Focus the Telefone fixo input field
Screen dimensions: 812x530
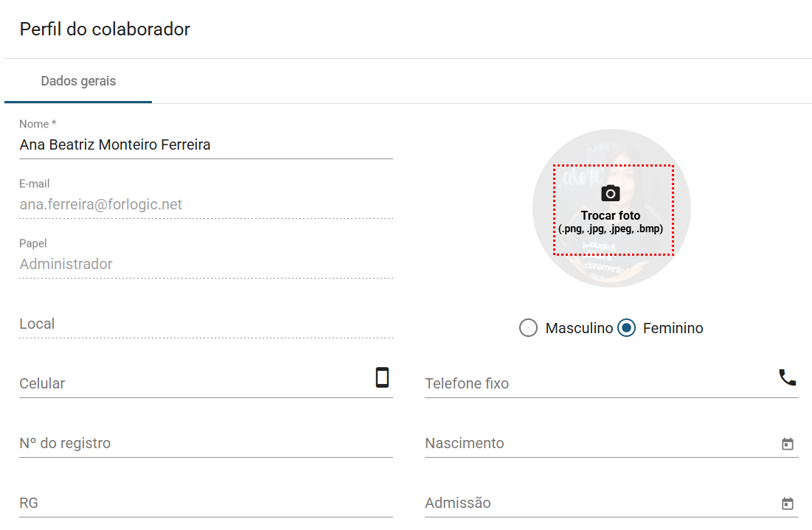click(x=597, y=384)
